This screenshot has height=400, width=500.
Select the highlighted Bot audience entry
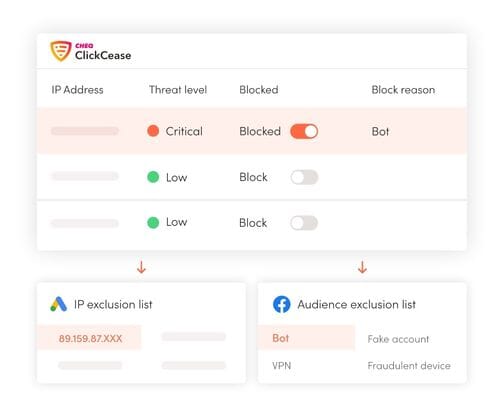[x=306, y=338]
